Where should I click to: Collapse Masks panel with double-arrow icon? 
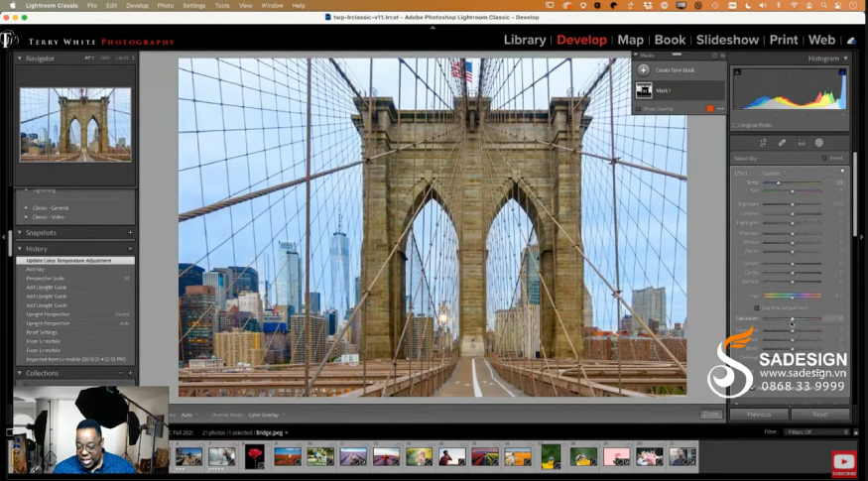pos(722,56)
